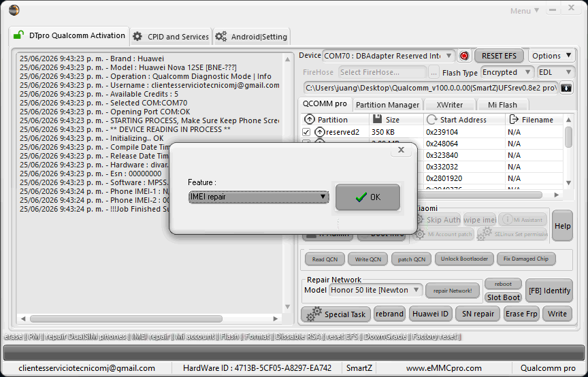Click the refresh icon on Start Address column
The height and width of the screenshot is (377, 588).
coord(431,119)
